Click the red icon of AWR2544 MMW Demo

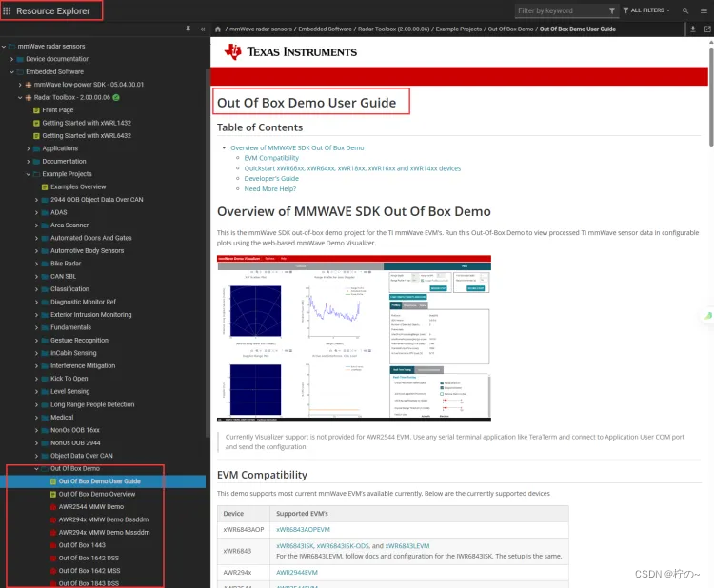point(52,506)
